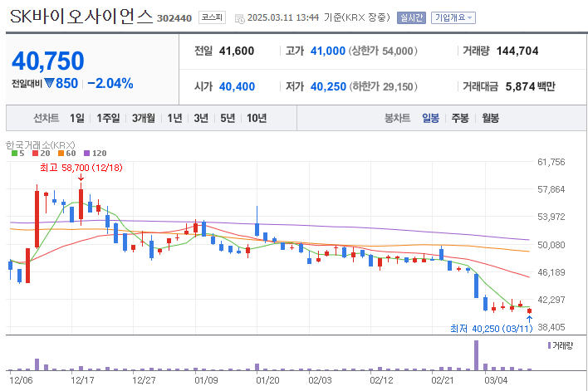Click the red 20-day moving average swatch
The image size is (588, 391).
[35, 153]
